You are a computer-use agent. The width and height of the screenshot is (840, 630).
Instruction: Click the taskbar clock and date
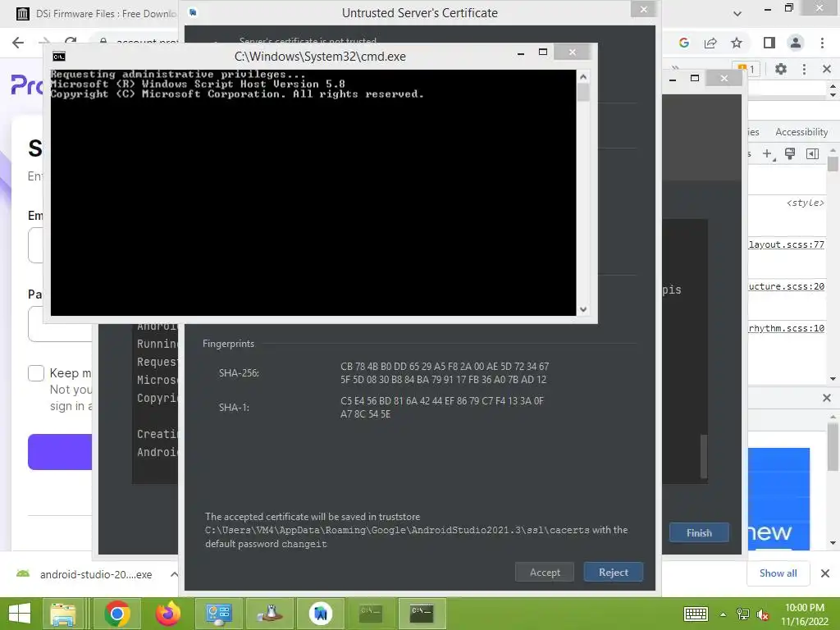click(805, 614)
